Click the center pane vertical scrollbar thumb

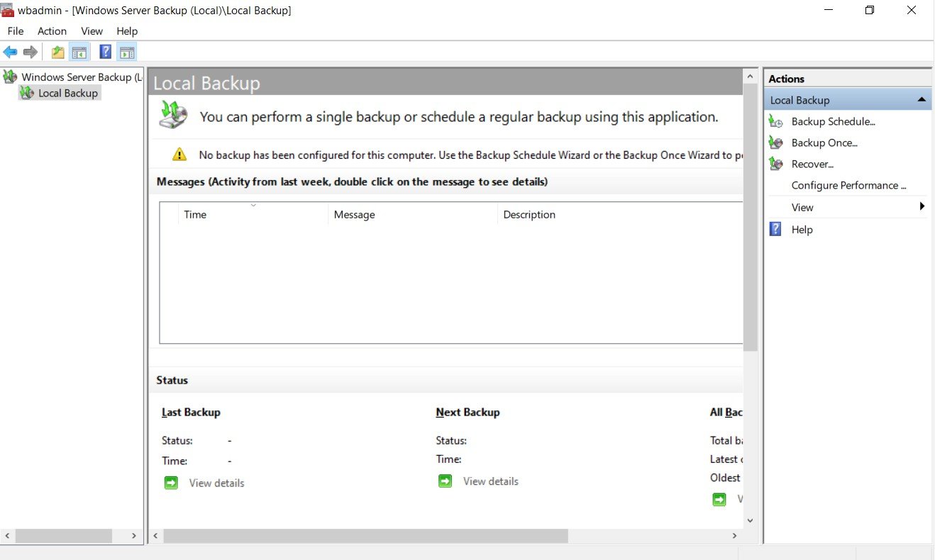coord(750,216)
